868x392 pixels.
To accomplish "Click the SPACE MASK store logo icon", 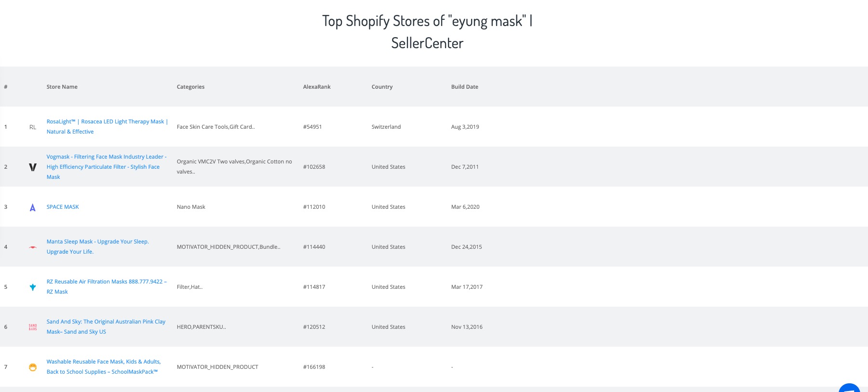I will (x=33, y=207).
